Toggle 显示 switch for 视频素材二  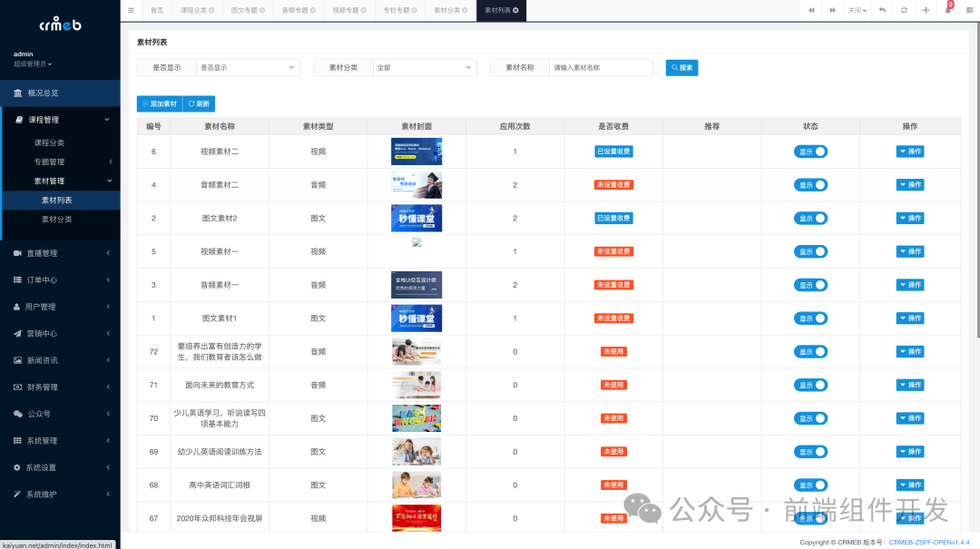pyautogui.click(x=810, y=151)
